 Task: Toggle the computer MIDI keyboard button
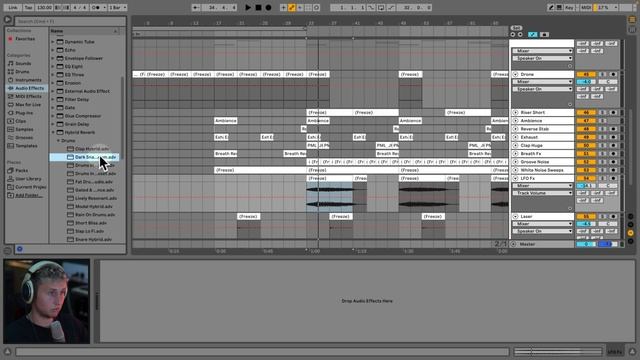[x=559, y=7]
